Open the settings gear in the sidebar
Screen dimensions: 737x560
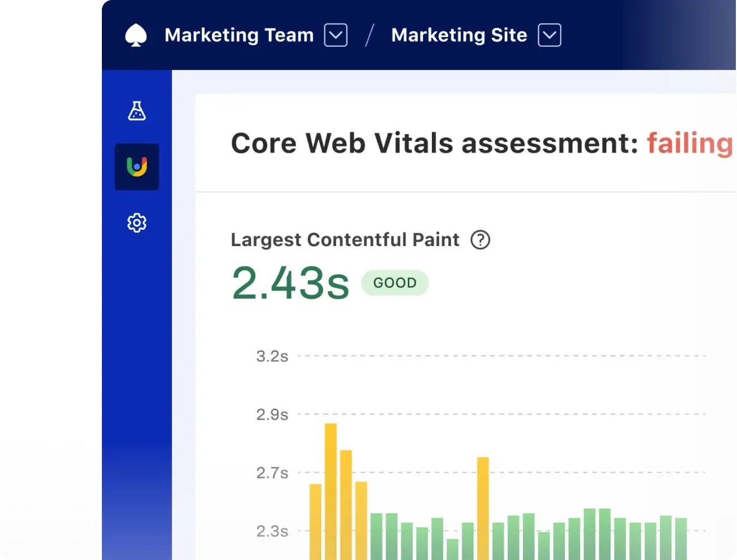pos(136,223)
